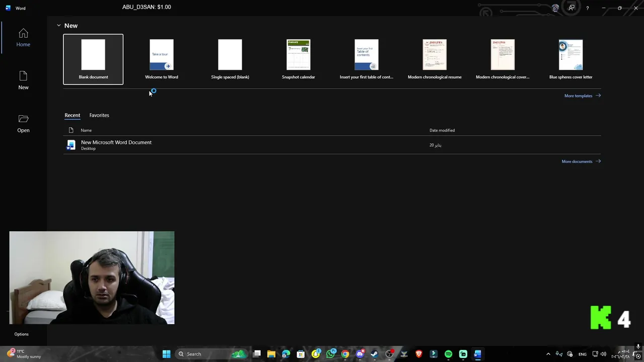Open the weather widget showing Mostly sunny
This screenshot has height=362, width=644.
click(x=24, y=354)
